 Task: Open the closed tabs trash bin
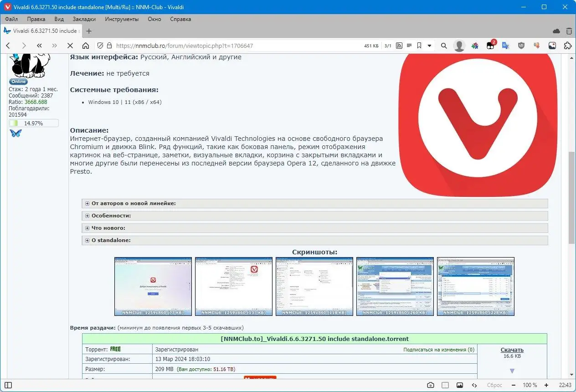[569, 31]
